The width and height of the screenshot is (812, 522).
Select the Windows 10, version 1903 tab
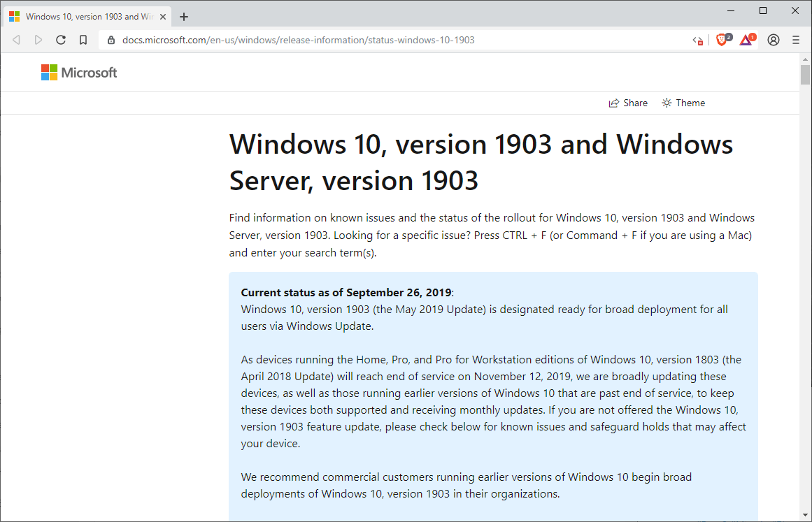point(88,17)
